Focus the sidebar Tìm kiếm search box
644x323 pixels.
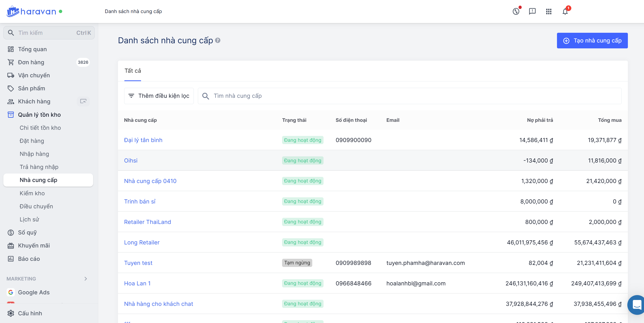coord(49,33)
